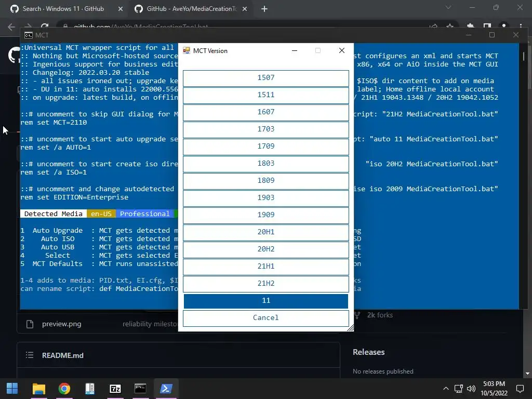Choose the 20H2 version option
This screenshot has height=399, width=532.
[x=265, y=249]
